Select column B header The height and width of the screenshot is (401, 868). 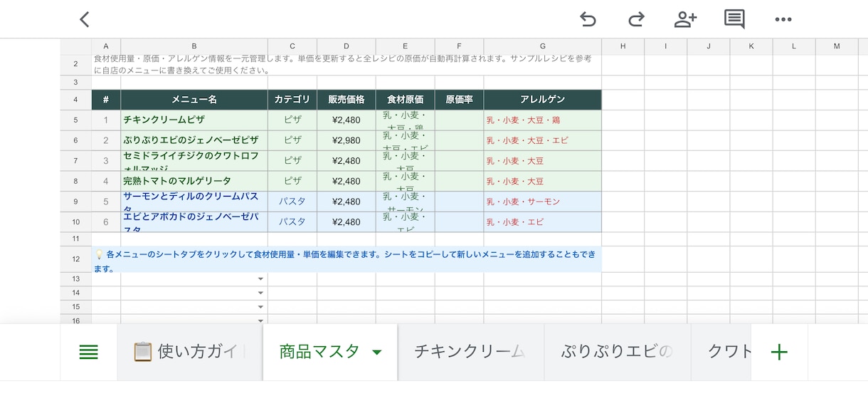pos(194,46)
